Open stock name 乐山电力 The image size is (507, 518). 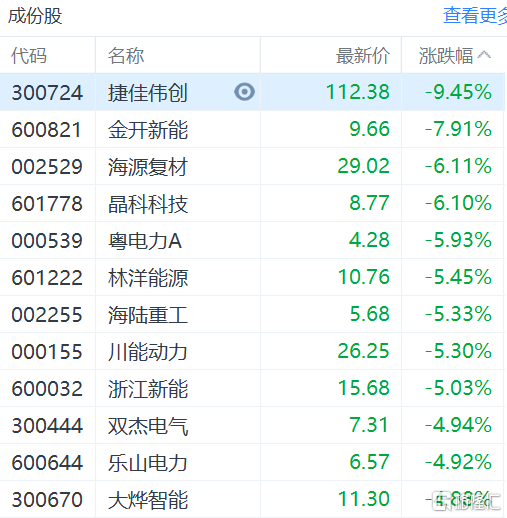[x=148, y=462]
